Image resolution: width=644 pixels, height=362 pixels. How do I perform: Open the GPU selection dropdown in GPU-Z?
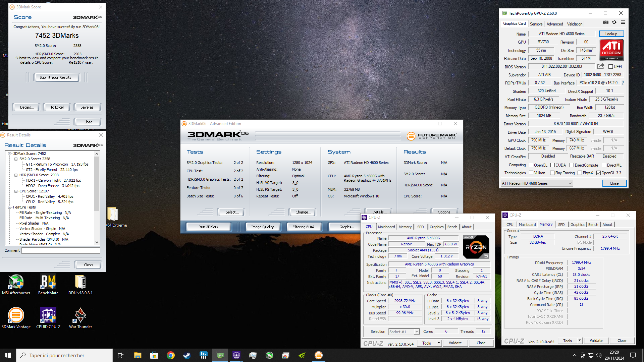coord(537,183)
